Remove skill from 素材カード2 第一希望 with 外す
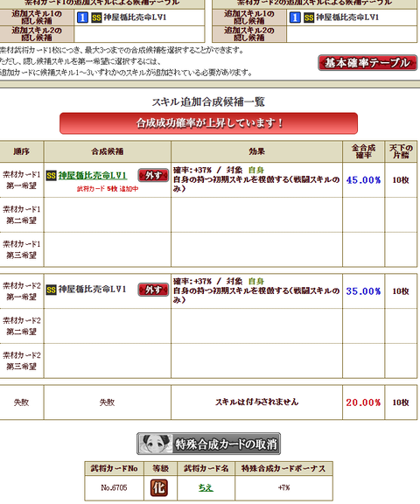Viewport: 420px width, 504px height. (153, 290)
